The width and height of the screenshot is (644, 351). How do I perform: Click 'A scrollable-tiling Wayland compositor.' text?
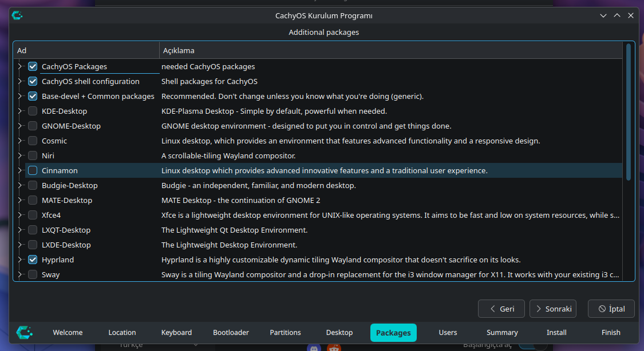[x=228, y=156]
